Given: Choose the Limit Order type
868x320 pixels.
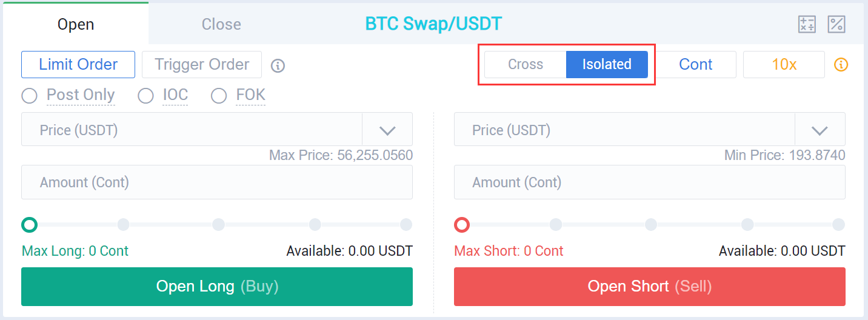Looking at the screenshot, I should pos(78,64).
